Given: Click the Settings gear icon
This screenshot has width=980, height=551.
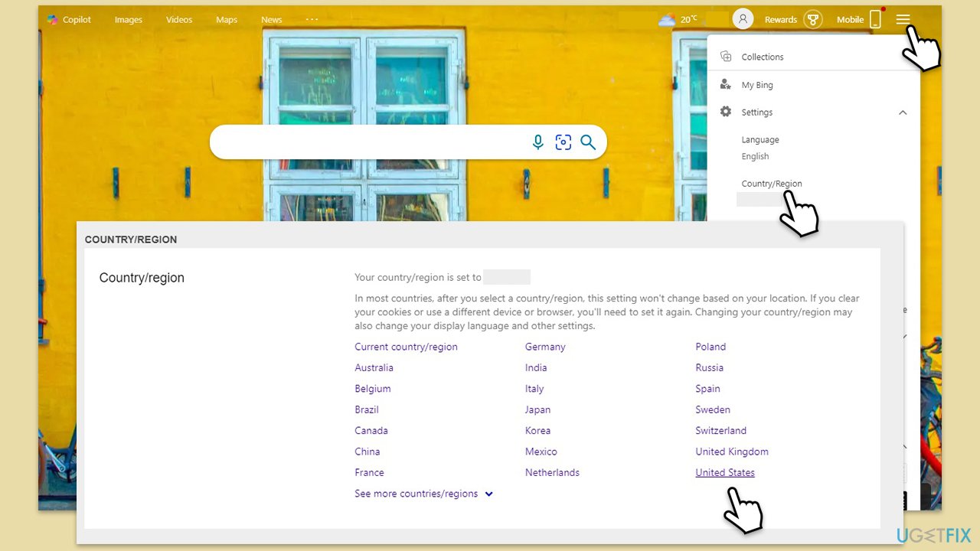Looking at the screenshot, I should pyautogui.click(x=726, y=112).
